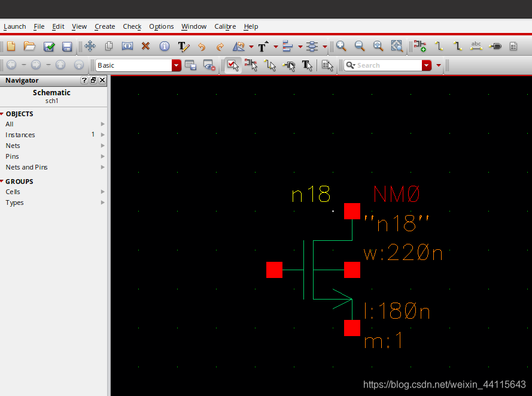Click the Undo arrow icon
Viewport: 532px width, 396px height.
pyautogui.click(x=202, y=46)
